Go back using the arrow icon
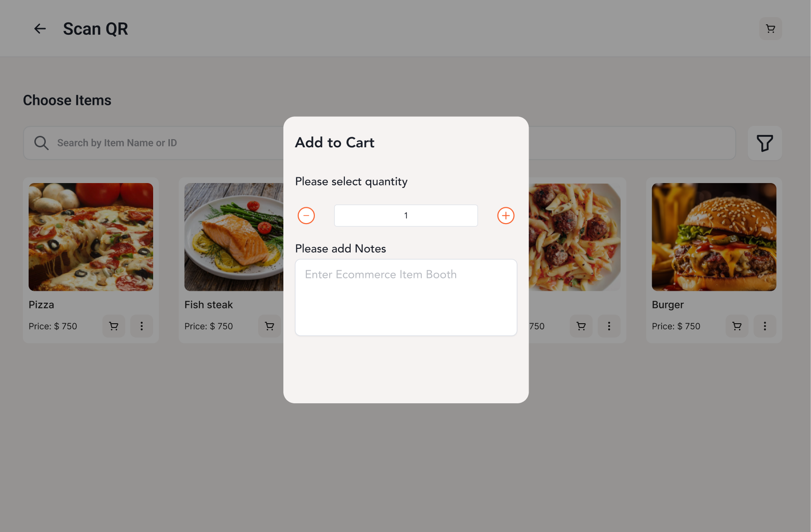 (x=40, y=29)
